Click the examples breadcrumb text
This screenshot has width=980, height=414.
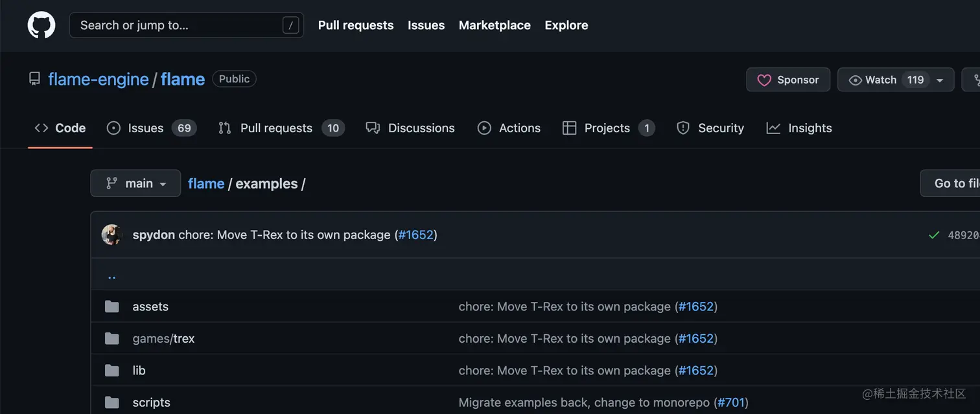[266, 183]
